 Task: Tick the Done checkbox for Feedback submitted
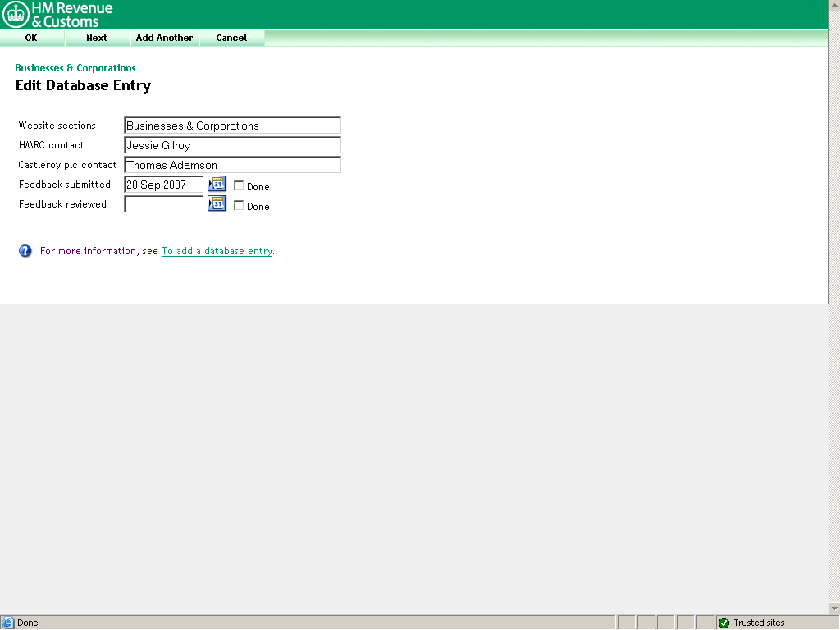239,186
